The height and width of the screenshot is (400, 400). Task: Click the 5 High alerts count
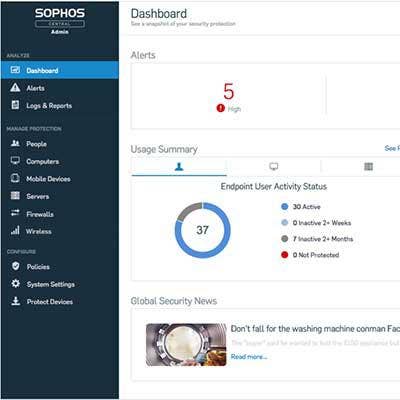pyautogui.click(x=229, y=97)
